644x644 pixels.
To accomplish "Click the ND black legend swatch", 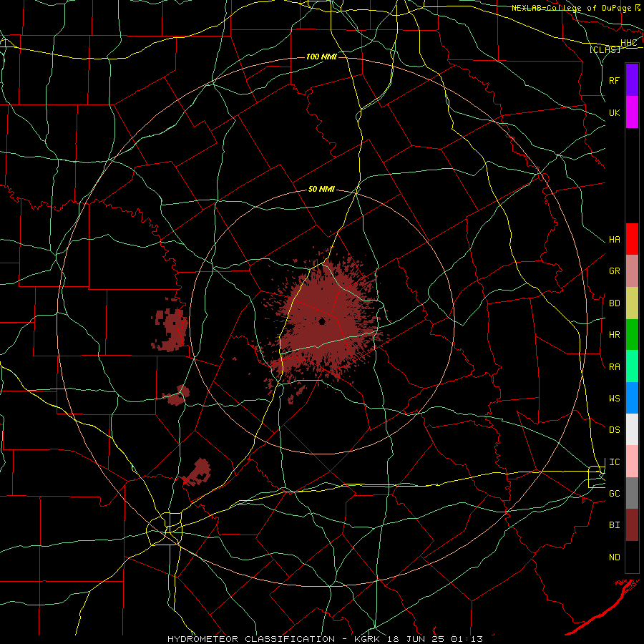I will (x=632, y=557).
